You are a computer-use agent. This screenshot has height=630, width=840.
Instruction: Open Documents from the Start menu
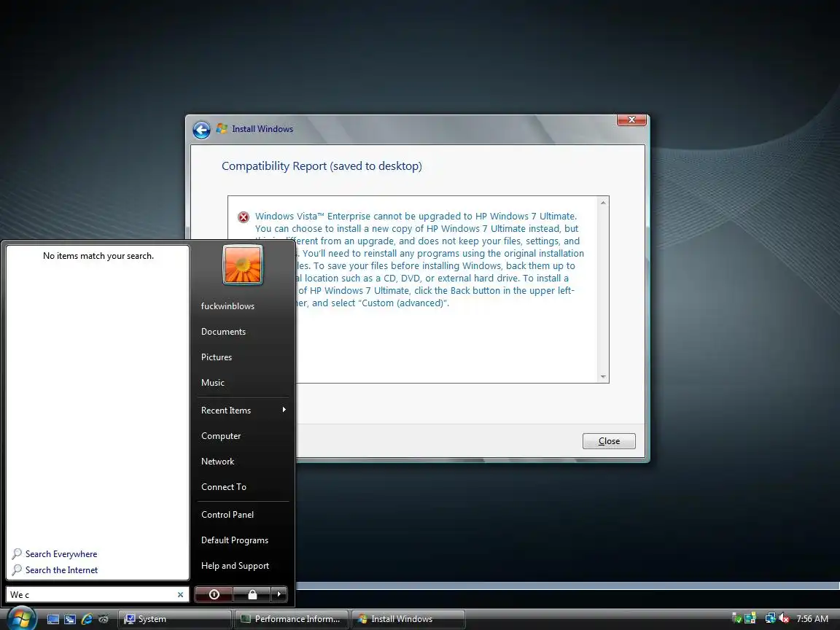pos(223,332)
